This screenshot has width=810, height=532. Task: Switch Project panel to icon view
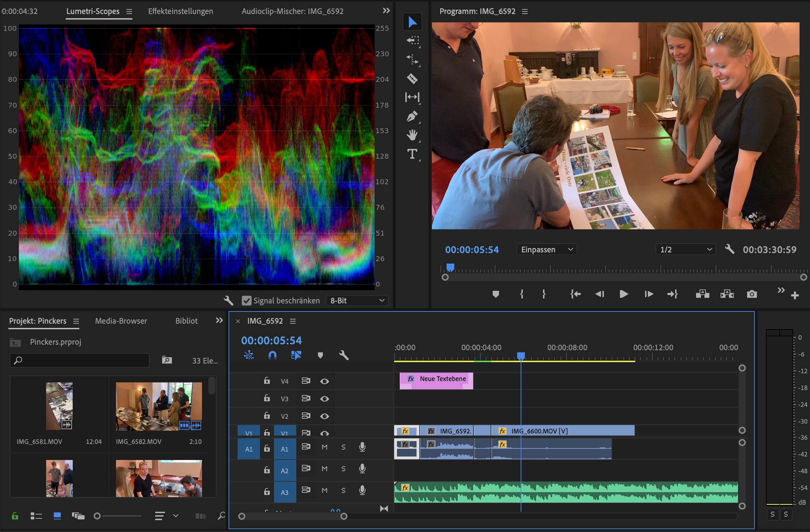[57, 516]
